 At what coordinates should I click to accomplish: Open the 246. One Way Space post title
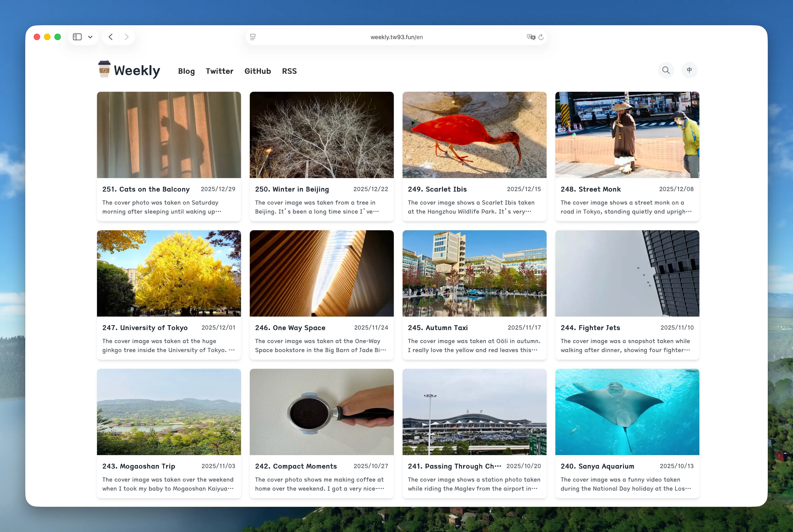290,328
